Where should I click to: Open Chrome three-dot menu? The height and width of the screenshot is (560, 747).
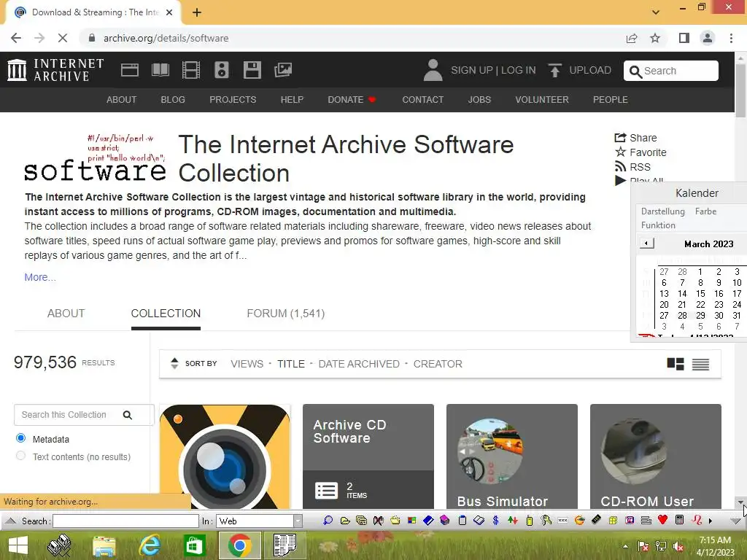point(731,38)
